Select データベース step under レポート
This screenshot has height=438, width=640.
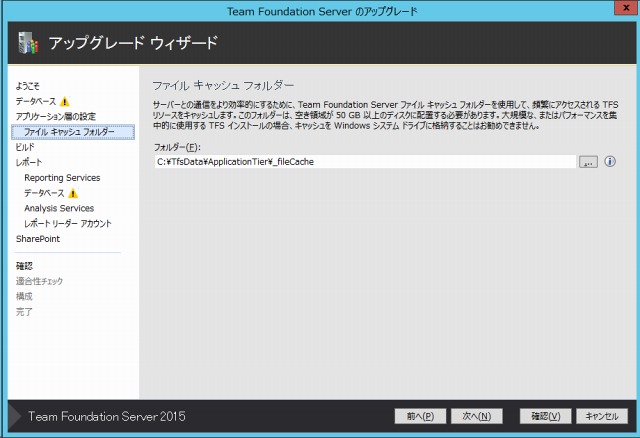pyautogui.click(x=44, y=193)
